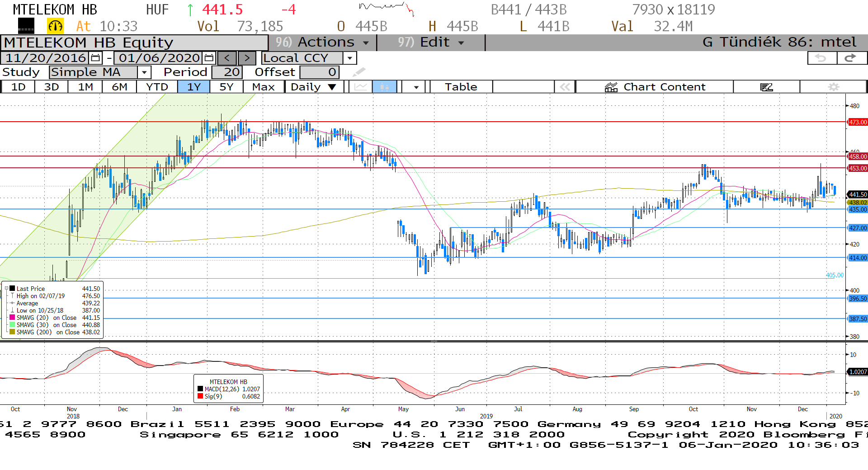Select the 5Y time range tab
The height and width of the screenshot is (470, 868).
[x=226, y=87]
